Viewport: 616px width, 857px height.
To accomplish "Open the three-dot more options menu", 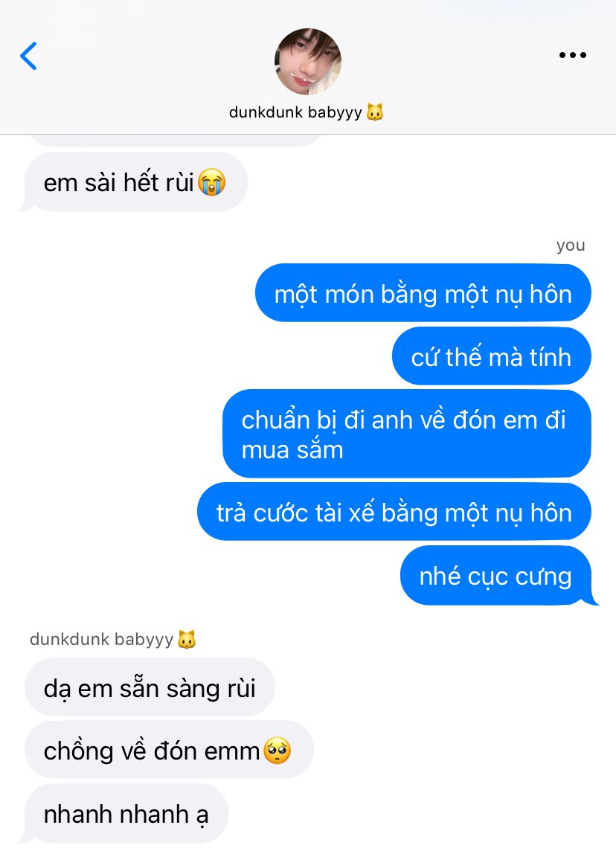I will point(572,54).
